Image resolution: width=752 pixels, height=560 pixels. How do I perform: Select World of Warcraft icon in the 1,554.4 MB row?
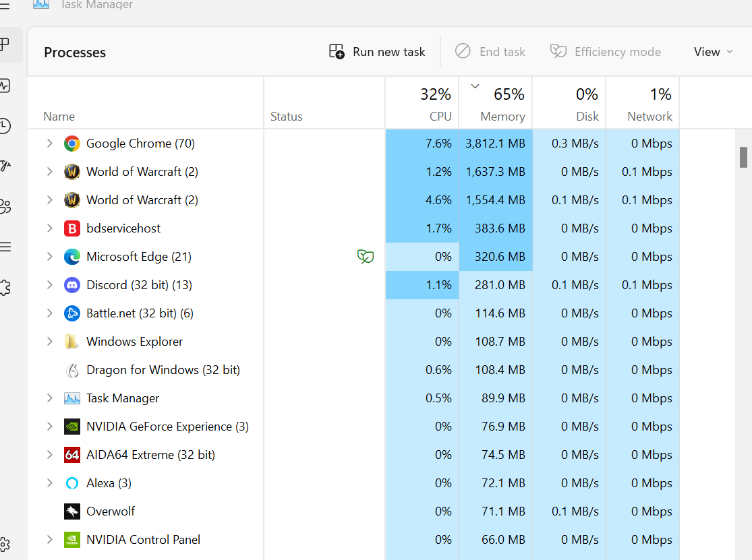click(72, 200)
